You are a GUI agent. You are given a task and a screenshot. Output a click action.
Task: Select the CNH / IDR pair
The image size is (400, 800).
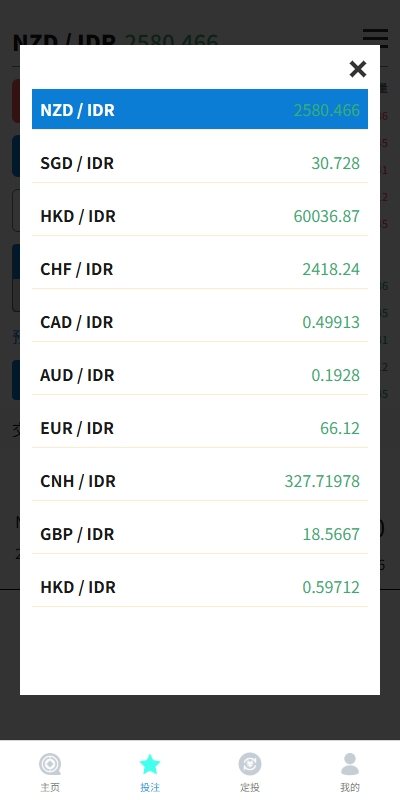click(x=200, y=481)
